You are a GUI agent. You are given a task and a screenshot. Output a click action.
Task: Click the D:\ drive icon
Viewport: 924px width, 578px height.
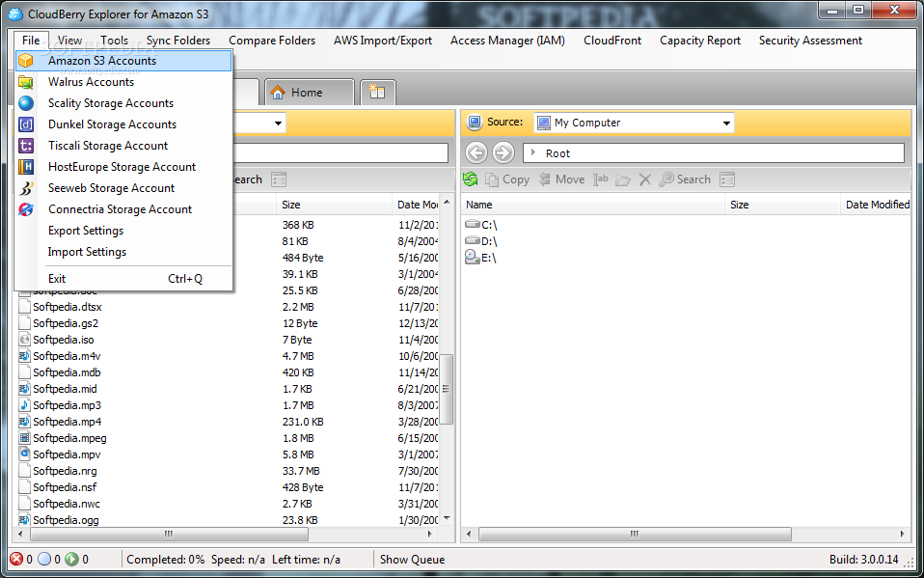click(x=473, y=241)
